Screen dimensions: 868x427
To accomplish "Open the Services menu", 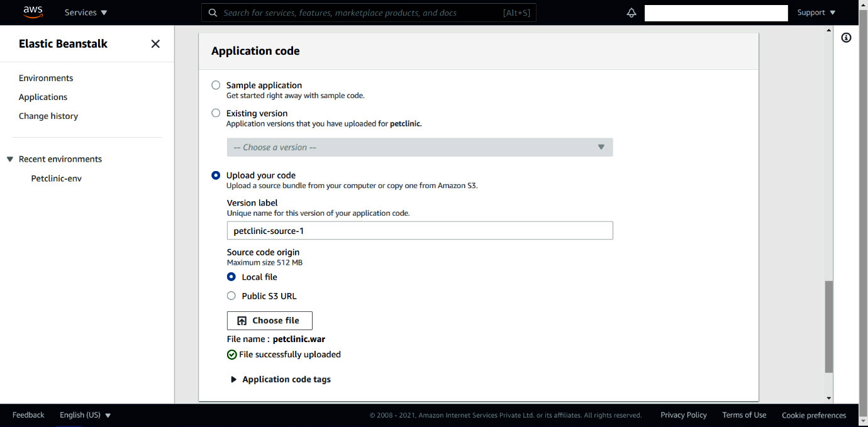I will (86, 13).
